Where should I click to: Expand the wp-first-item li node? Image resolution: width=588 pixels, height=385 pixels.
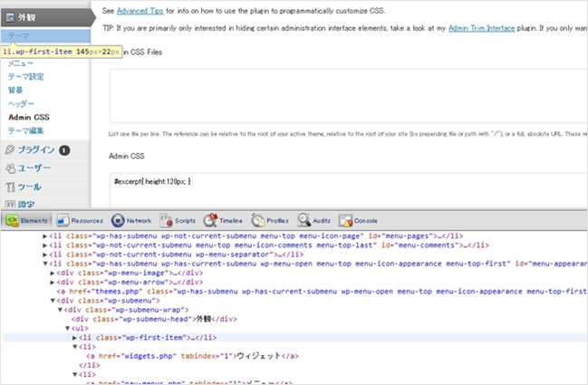coord(74,338)
